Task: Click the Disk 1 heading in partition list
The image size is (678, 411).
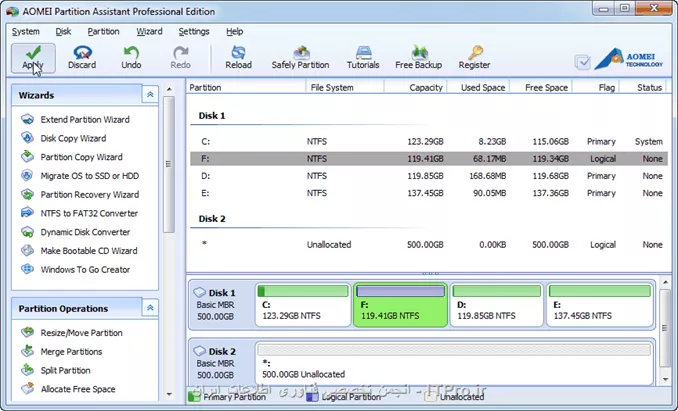Action: (212, 116)
